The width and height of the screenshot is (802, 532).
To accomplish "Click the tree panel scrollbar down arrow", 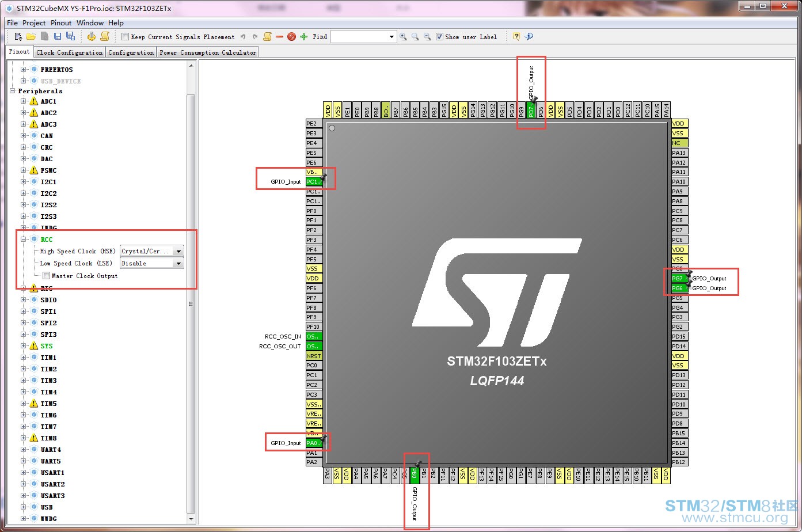I will click(191, 519).
